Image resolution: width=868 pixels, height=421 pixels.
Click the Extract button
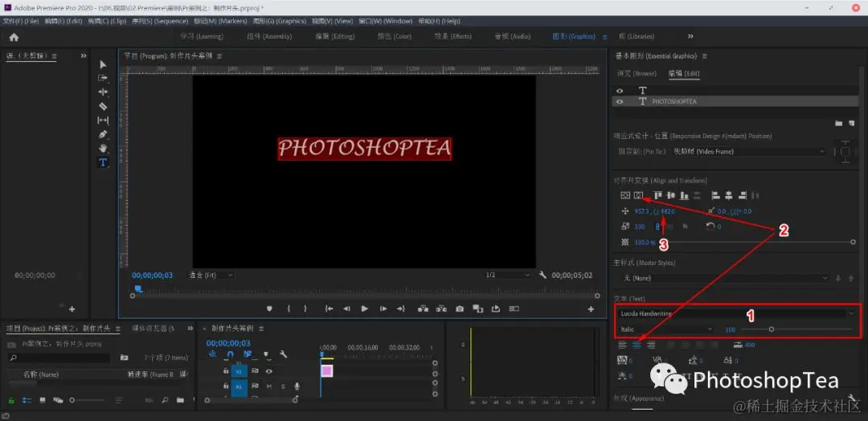(442, 309)
